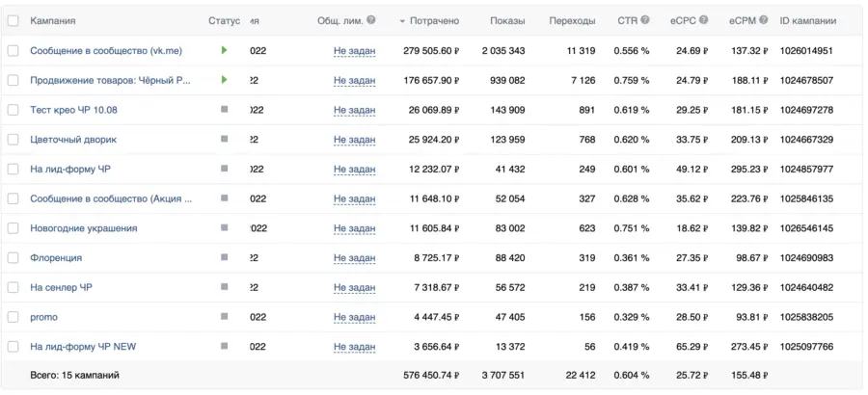Viewport: 868px width, 395px height.
Task: Open the На лид-форму ЧР NEW campaign
Action: click(83, 347)
